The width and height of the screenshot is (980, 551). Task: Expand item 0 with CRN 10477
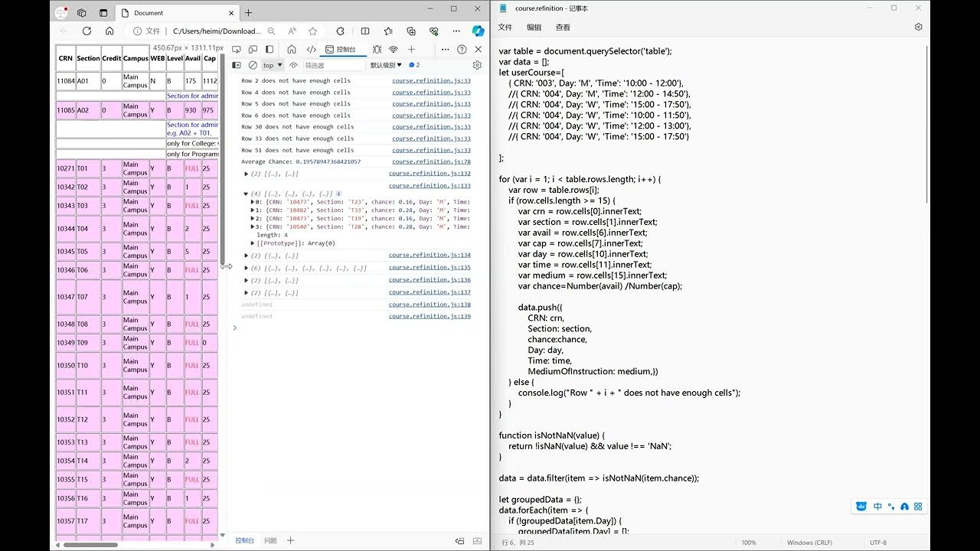[253, 201]
